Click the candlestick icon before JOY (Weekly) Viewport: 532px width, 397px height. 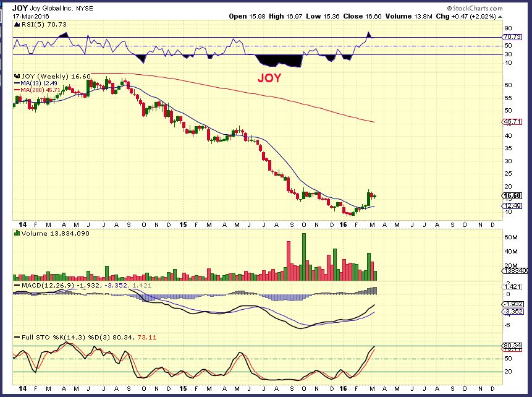pyautogui.click(x=17, y=77)
